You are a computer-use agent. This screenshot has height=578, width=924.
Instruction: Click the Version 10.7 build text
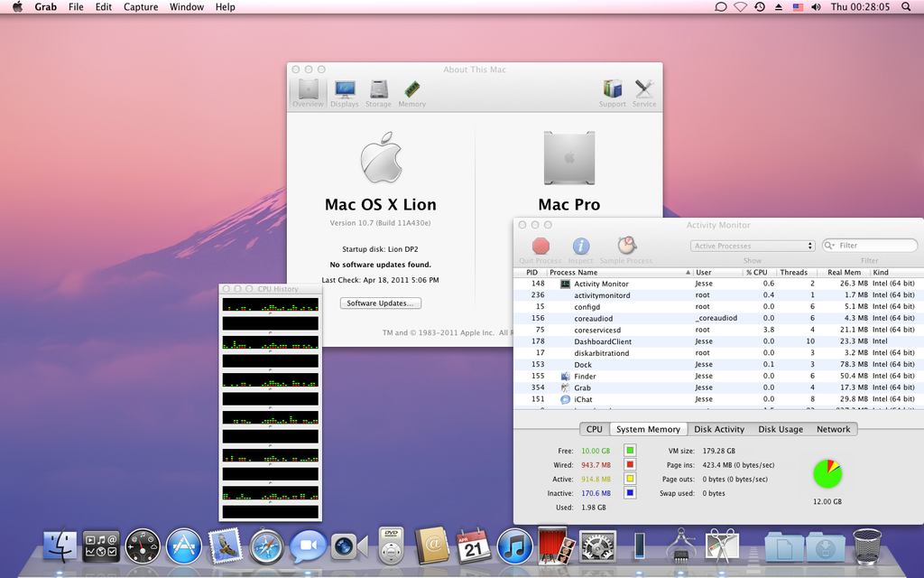pos(380,223)
